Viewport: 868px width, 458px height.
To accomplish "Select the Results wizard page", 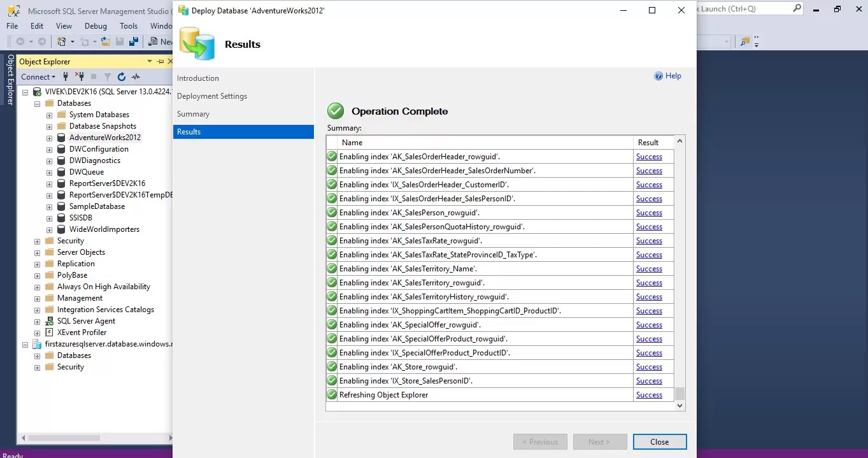I will point(243,132).
